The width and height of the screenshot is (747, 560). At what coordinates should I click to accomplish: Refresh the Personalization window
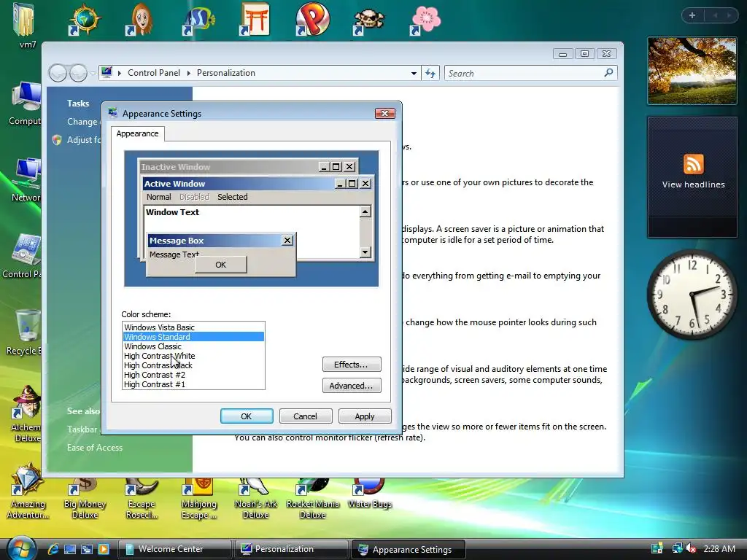pos(430,74)
